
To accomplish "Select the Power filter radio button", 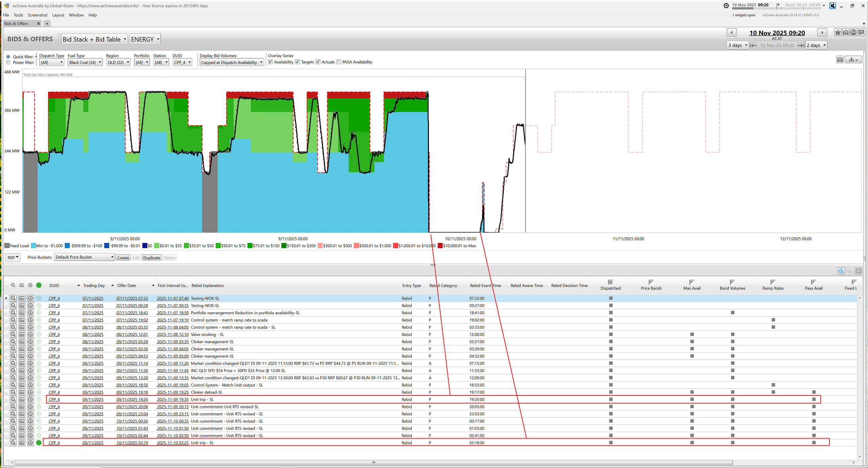I will (8, 62).
